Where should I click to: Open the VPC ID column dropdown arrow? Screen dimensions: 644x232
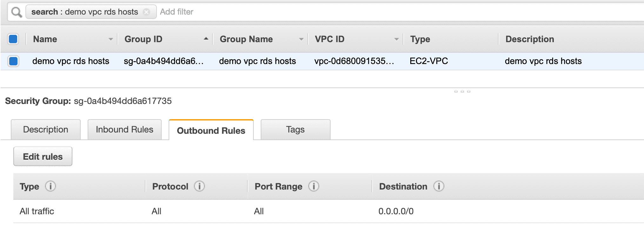pos(396,39)
